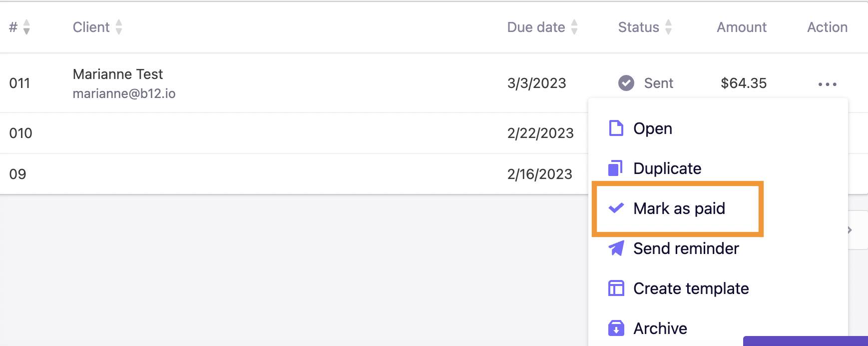Screen dimensions: 868x346
Task: Choose Duplicate from the action menu
Action: tap(667, 168)
